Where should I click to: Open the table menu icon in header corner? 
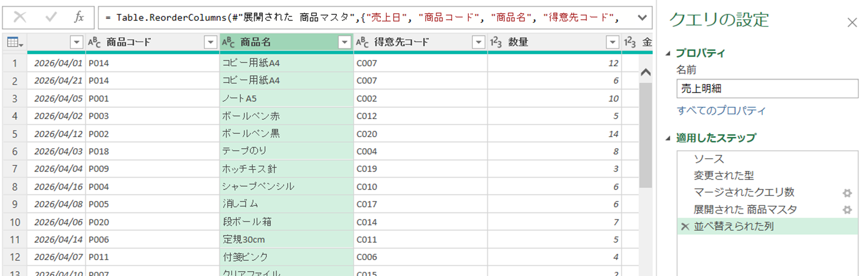click(x=15, y=42)
